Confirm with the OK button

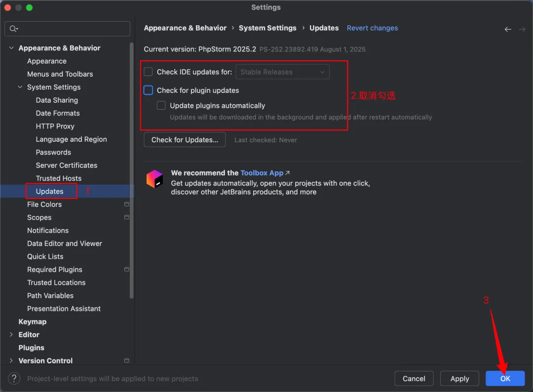(x=505, y=378)
